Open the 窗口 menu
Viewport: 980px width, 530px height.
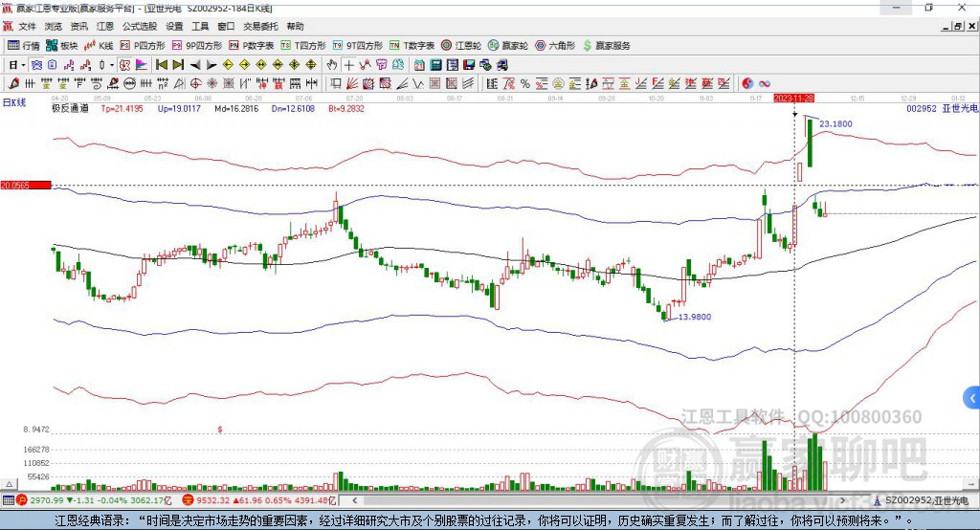click(226, 26)
